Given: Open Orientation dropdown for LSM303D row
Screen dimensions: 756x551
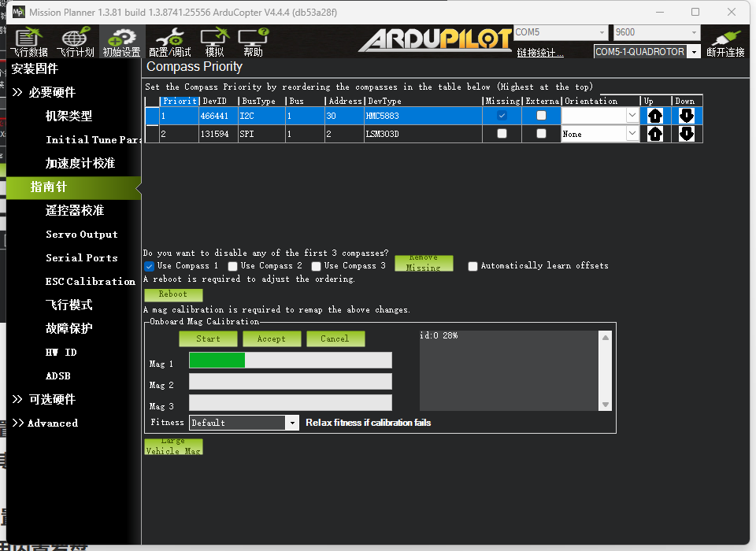Looking at the screenshot, I should tap(600, 134).
